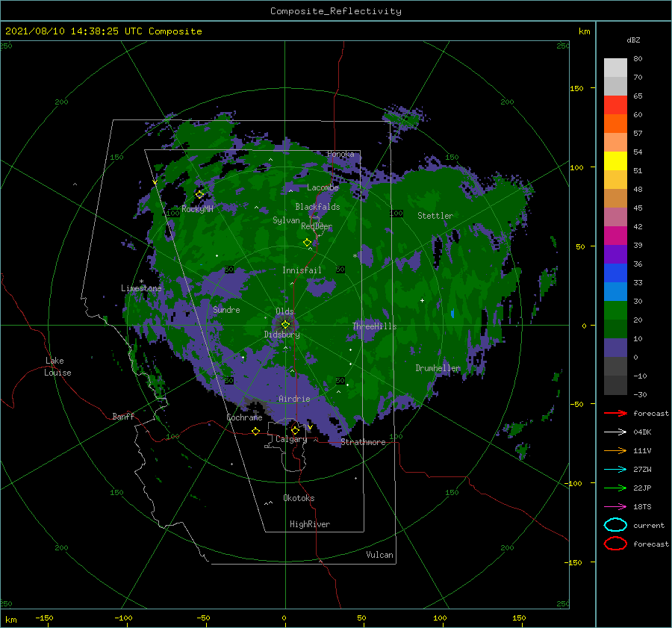Click the red forecast arrow in legend
The width and height of the screenshot is (672, 628).
(x=615, y=413)
